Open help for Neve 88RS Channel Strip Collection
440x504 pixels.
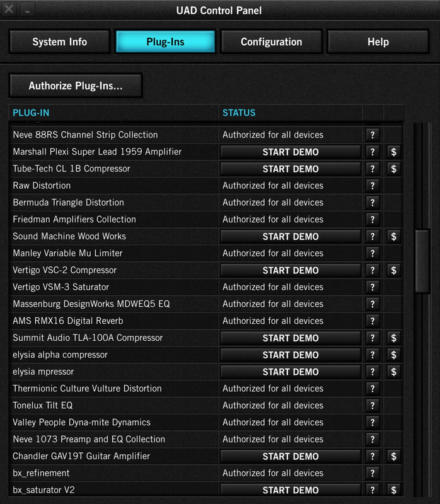click(x=373, y=135)
